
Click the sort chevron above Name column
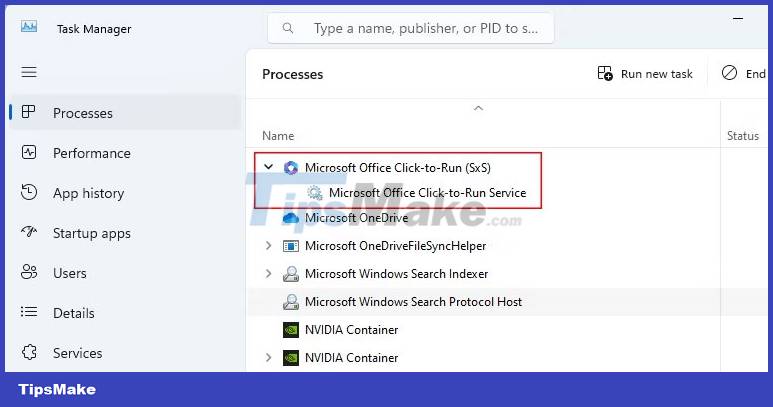point(478,108)
